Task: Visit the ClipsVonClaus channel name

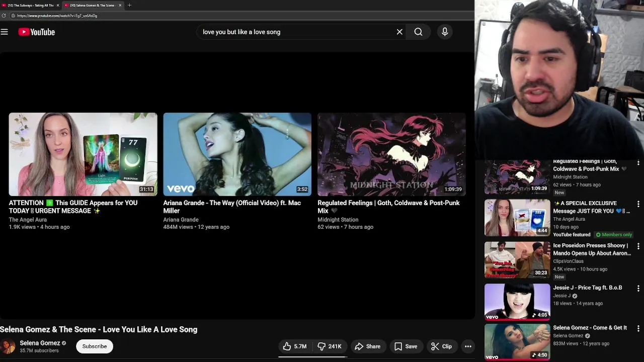Action: pyautogui.click(x=569, y=261)
